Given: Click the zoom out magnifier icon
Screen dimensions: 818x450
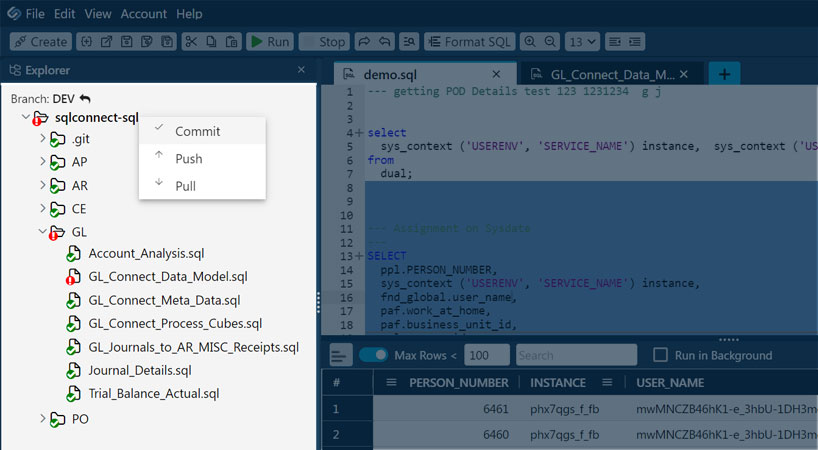Looking at the screenshot, I should pyautogui.click(x=549, y=42).
